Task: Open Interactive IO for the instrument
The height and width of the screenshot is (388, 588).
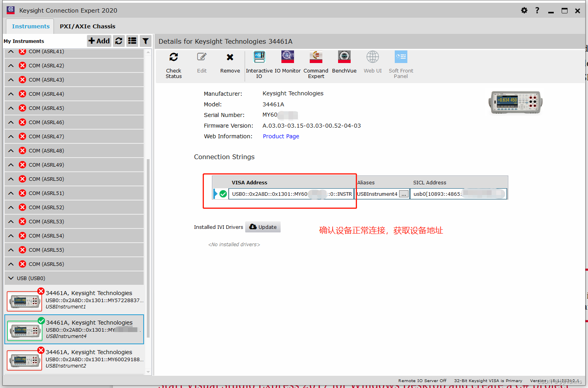Action: [x=259, y=63]
